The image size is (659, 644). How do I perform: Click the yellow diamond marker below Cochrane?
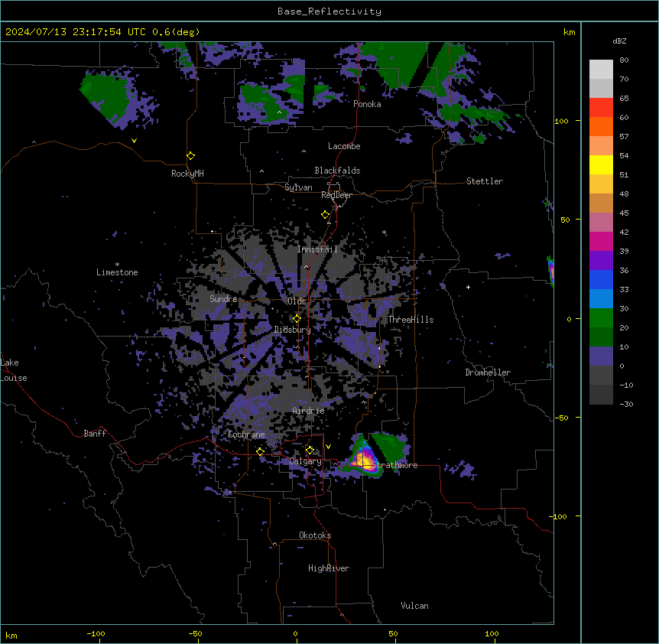click(260, 451)
